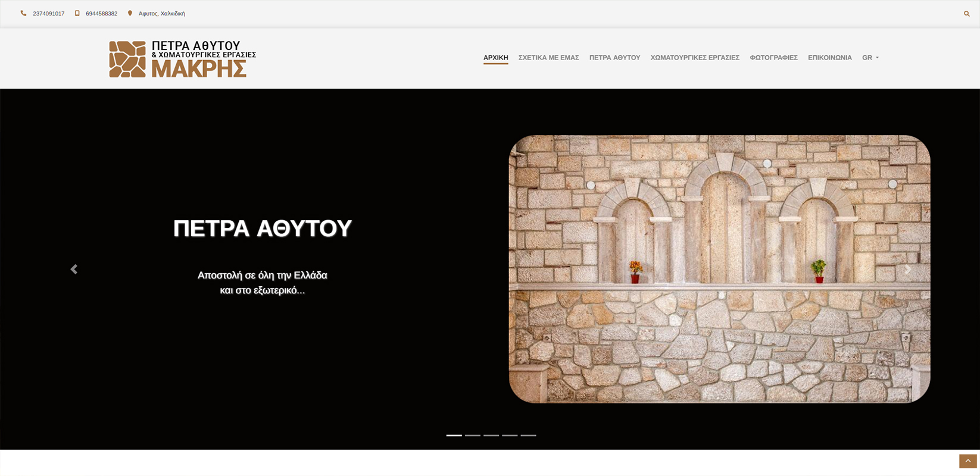Jump to the fourth carousel slide indicator
This screenshot has height=476, width=980.
tap(510, 436)
